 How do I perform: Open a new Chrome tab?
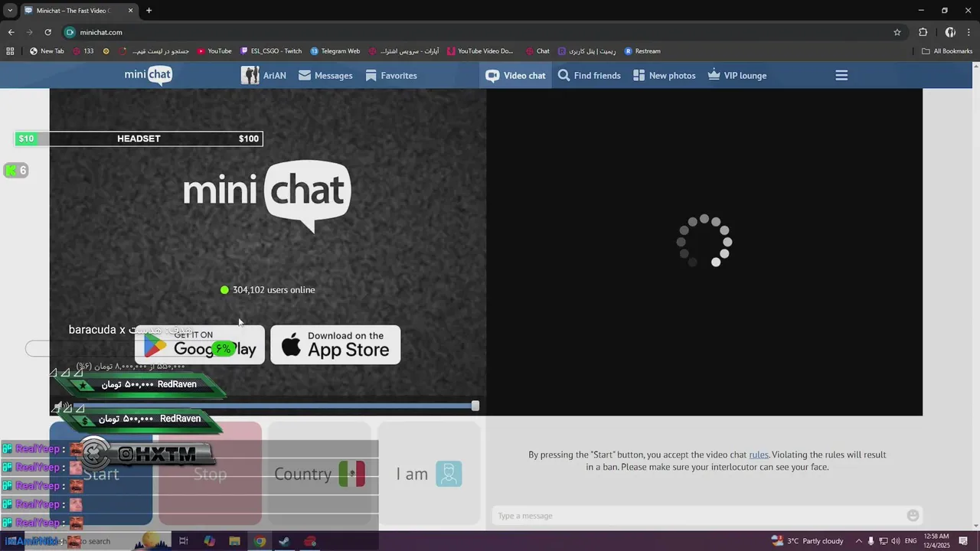(x=149, y=11)
